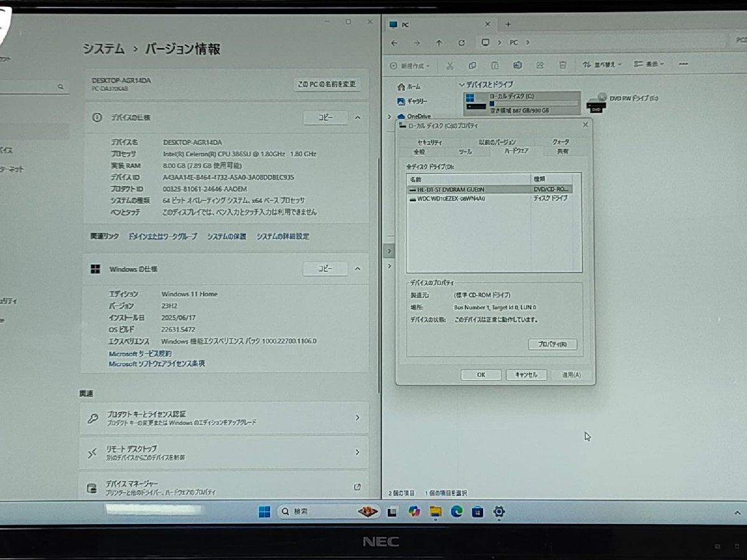Click the Cut scissors icon in Explorer toolbar
The width and height of the screenshot is (747, 560).
pos(449,65)
